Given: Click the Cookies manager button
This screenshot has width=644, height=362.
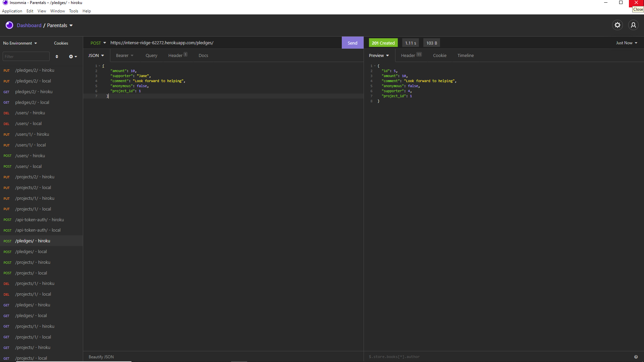Looking at the screenshot, I should (61, 43).
